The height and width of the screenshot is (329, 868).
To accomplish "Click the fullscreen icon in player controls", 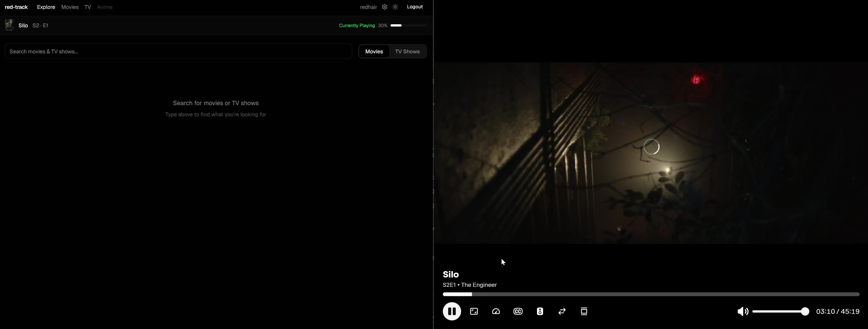I will pyautogui.click(x=474, y=311).
